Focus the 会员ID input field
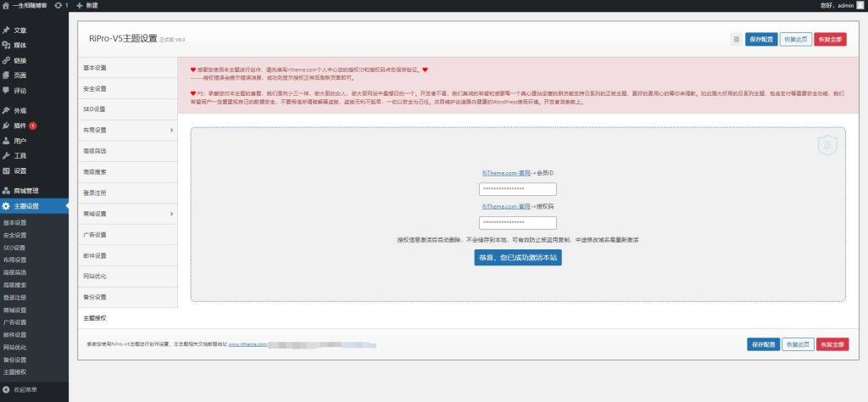Viewport: 868px width, 402px height. point(518,189)
